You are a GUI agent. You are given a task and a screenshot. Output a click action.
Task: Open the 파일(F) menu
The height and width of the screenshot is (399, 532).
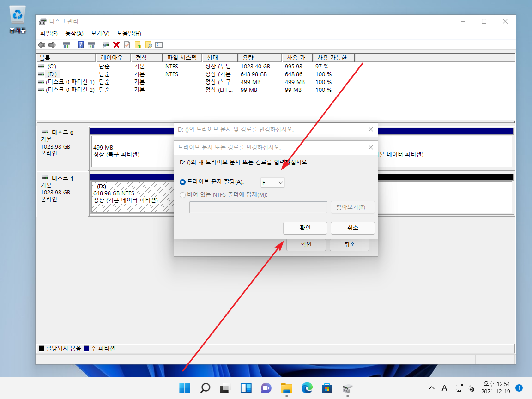pyautogui.click(x=49, y=33)
